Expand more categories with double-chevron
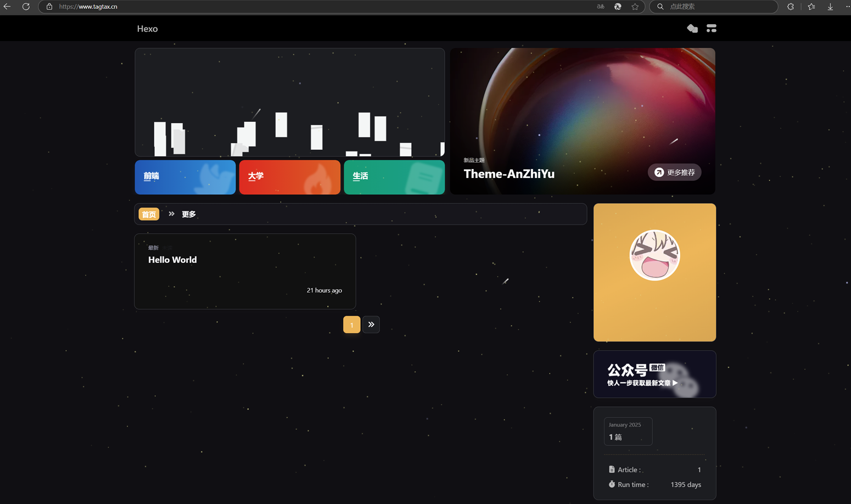The image size is (851, 504). 171,214
